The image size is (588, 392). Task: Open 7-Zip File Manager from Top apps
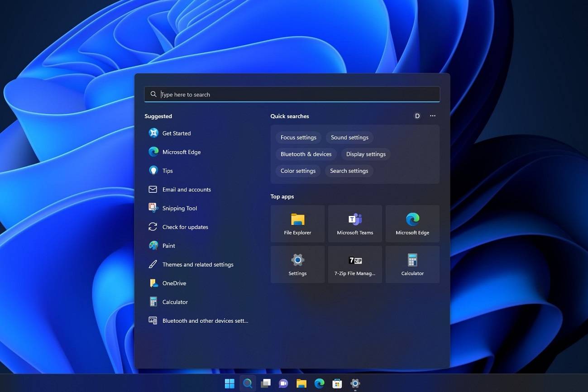pyautogui.click(x=355, y=264)
